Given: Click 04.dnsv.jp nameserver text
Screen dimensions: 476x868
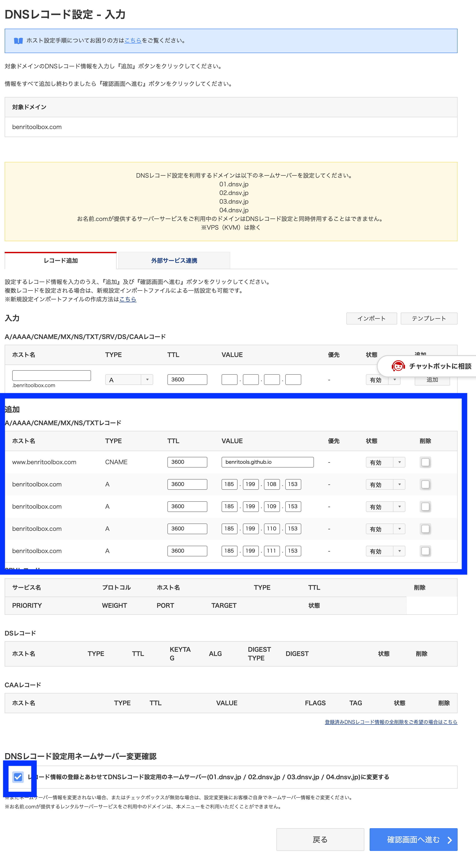Looking at the screenshot, I should tap(234, 210).
